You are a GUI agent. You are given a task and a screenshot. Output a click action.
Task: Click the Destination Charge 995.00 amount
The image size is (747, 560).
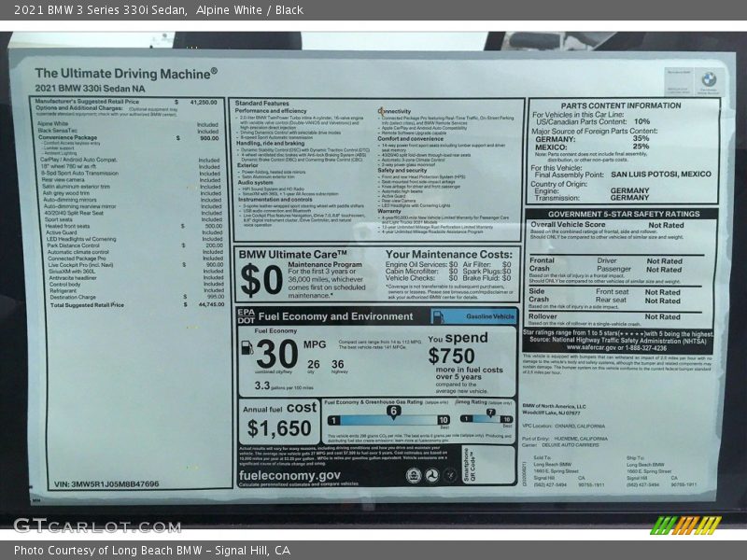coord(216,296)
